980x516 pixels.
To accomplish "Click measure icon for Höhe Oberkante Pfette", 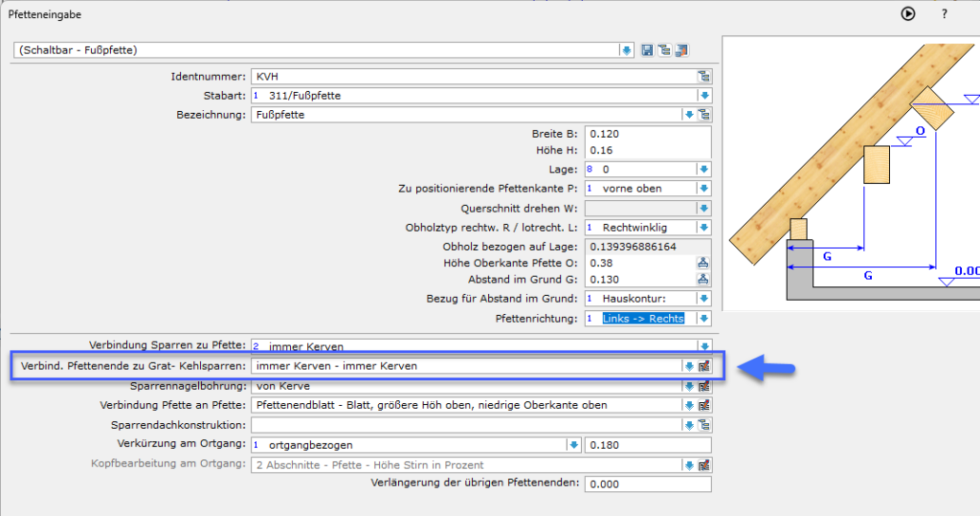I will 704,263.
